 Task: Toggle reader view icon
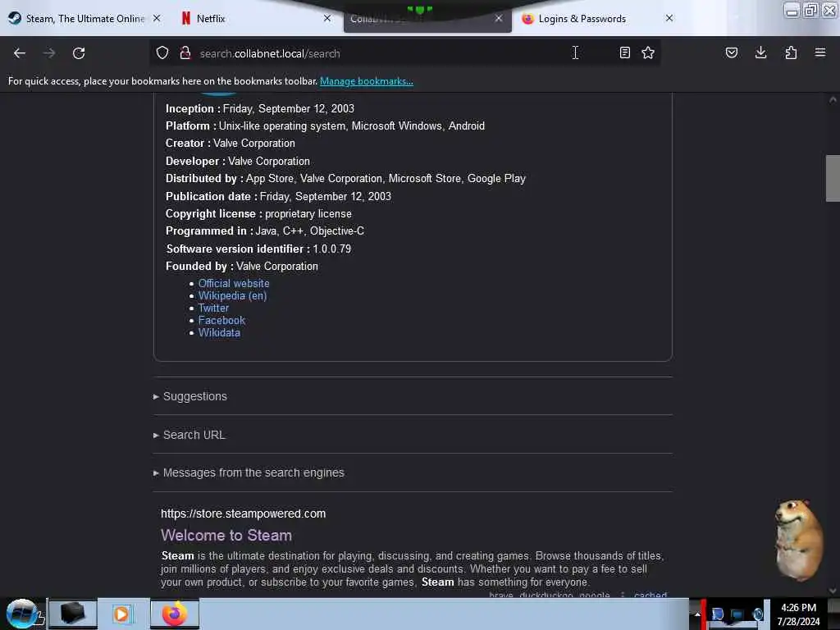pyautogui.click(x=624, y=52)
